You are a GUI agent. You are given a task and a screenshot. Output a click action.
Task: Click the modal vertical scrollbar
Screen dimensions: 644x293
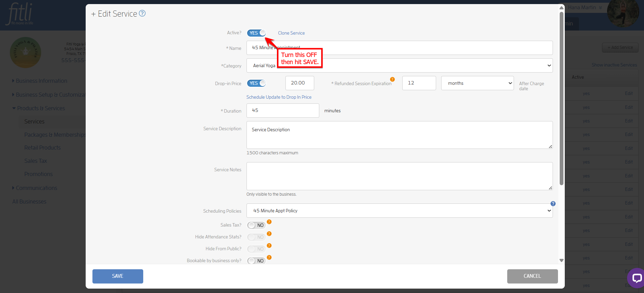point(561,98)
